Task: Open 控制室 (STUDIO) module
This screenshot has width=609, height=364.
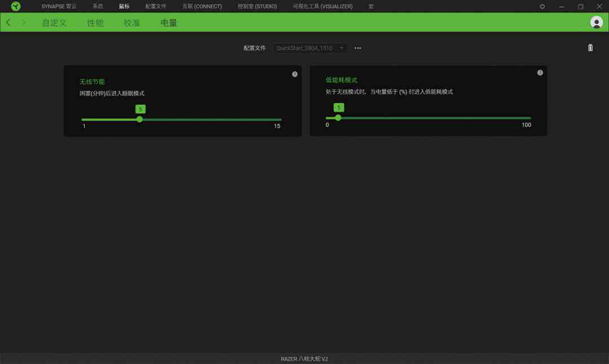Action: click(257, 7)
